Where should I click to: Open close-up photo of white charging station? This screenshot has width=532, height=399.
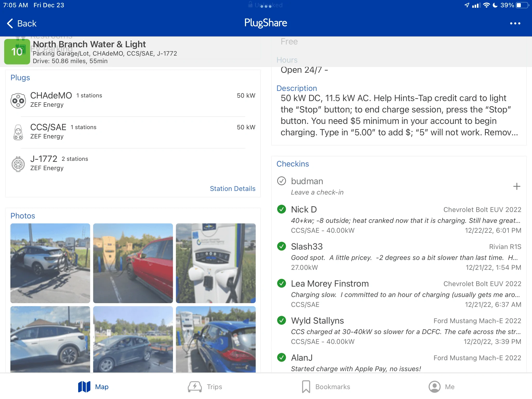pos(216,263)
